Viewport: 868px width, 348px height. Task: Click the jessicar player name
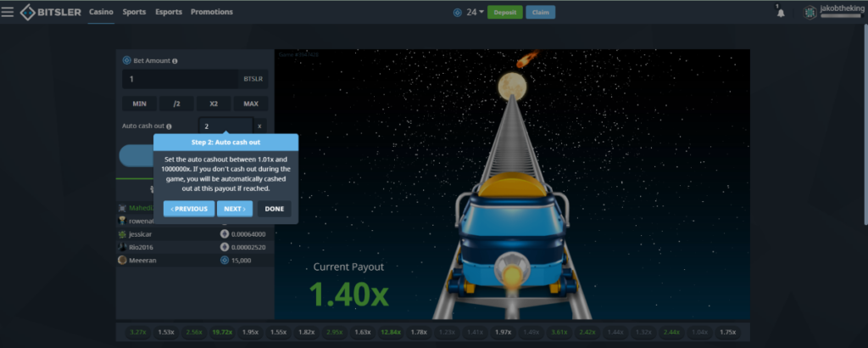(141, 234)
